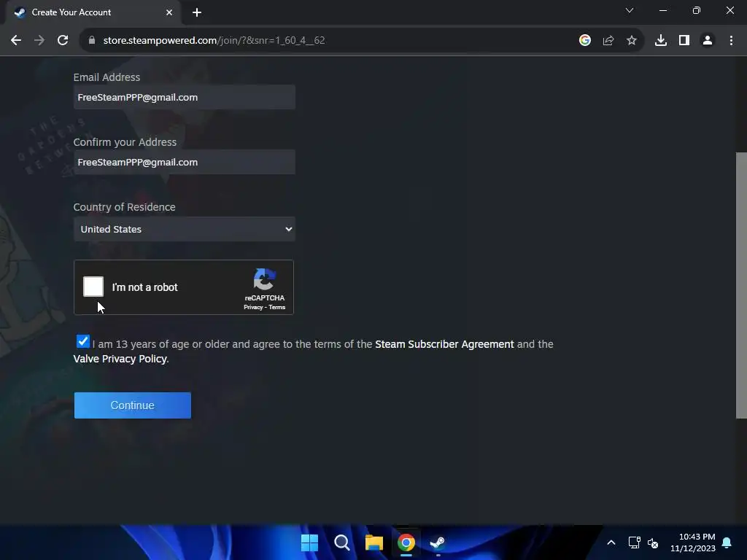This screenshot has height=560, width=747.
Task: Click the Email Address field
Action: [x=185, y=97]
